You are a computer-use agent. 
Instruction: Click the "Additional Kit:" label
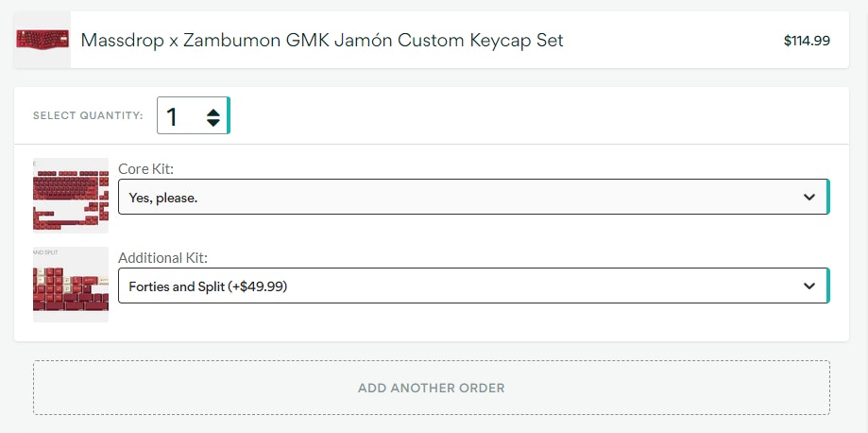162,257
